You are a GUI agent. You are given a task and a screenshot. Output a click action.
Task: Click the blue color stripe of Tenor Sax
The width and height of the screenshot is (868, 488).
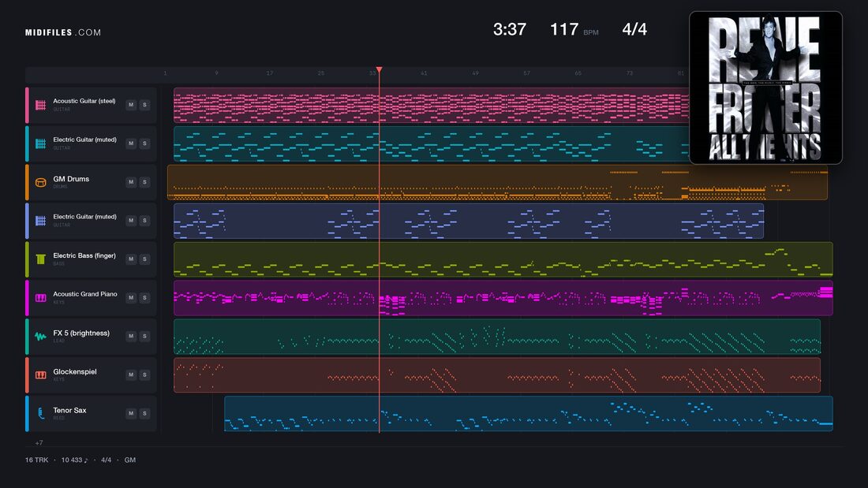click(x=27, y=413)
